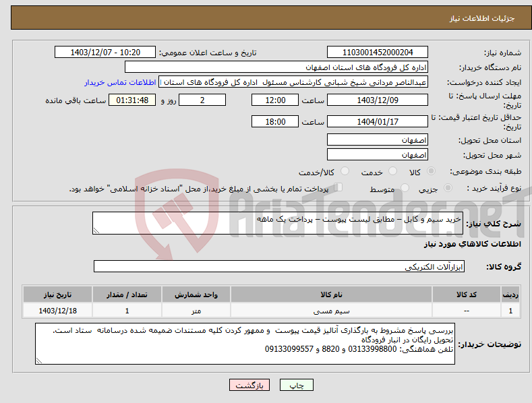Image resolution: width=532 pixels, height=403 pixels.
Task: Click the remaining time field 01:31:48
Action: (132, 100)
